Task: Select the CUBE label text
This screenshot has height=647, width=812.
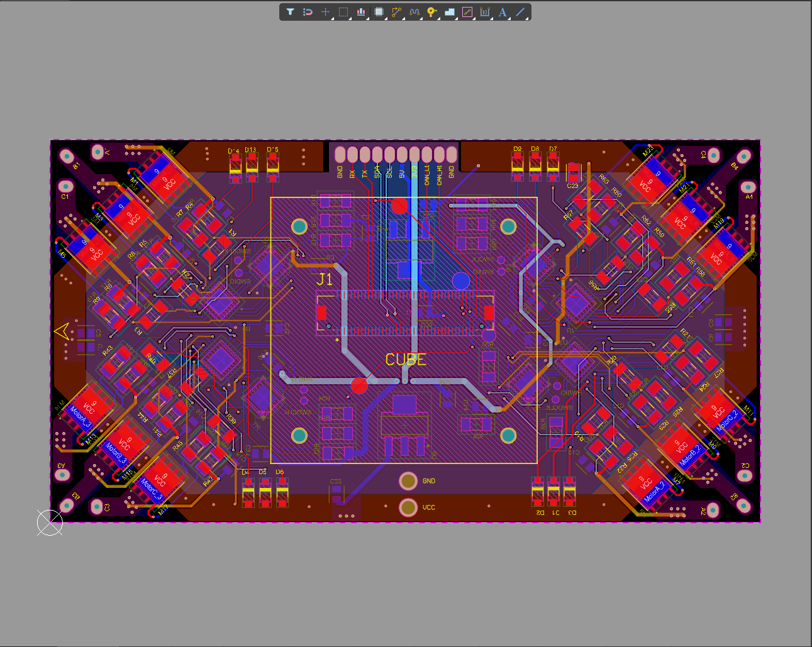Action: tap(406, 360)
